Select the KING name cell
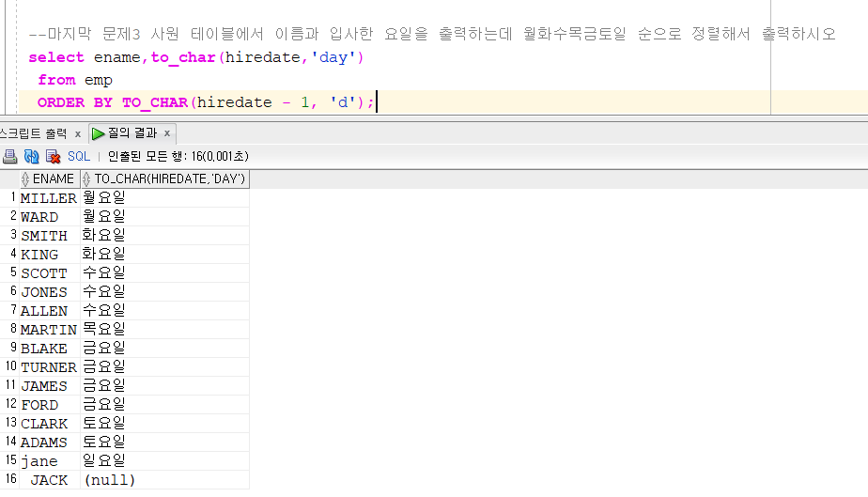This screenshot has width=868, height=497. (49, 255)
